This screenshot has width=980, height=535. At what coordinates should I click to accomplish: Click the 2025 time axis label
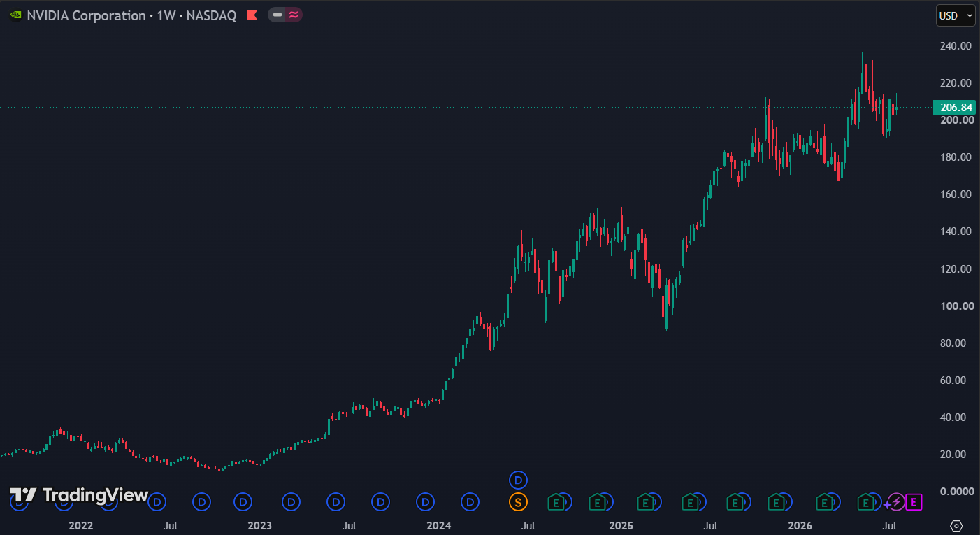pos(621,525)
